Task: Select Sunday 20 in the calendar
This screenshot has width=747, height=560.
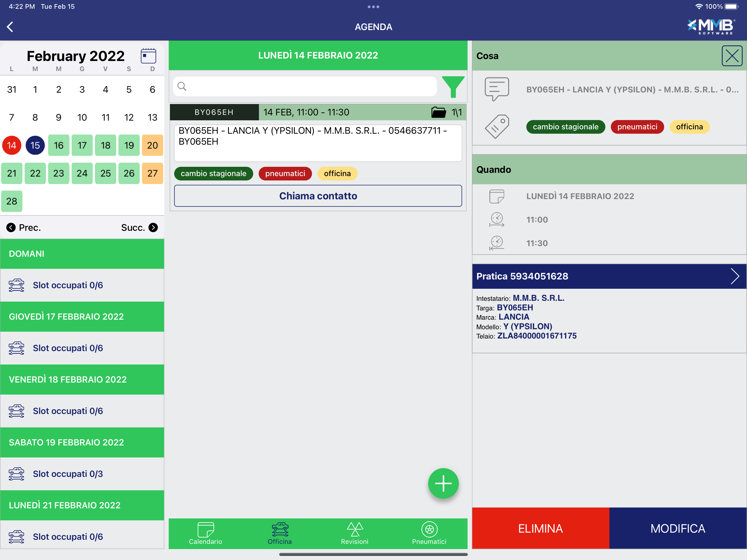Action: tap(152, 145)
